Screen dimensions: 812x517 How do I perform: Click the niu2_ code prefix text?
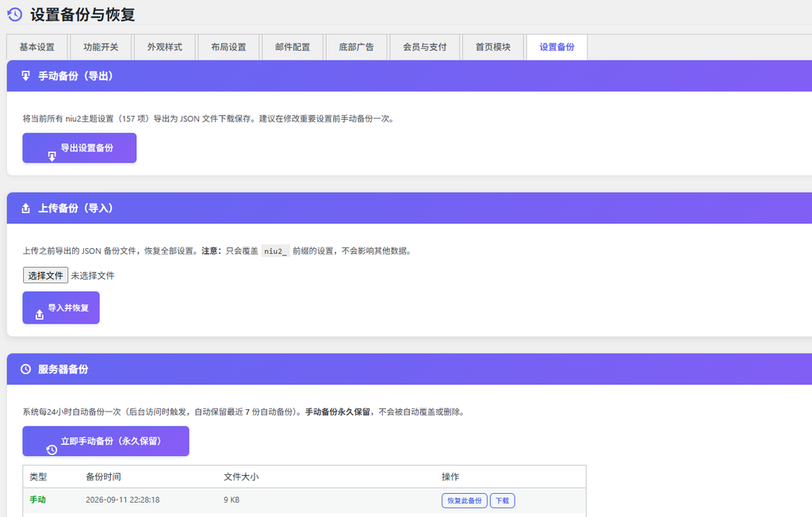275,251
